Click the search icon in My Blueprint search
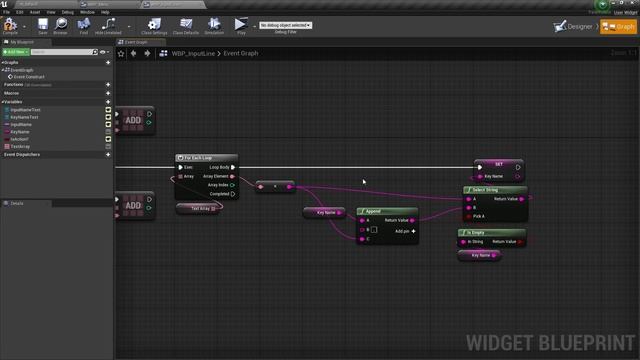Image resolution: width=640 pixels, height=360 pixels. (95, 52)
